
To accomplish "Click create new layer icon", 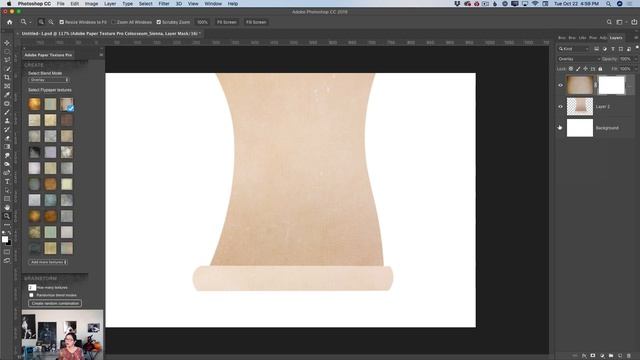I will click(x=620, y=356).
